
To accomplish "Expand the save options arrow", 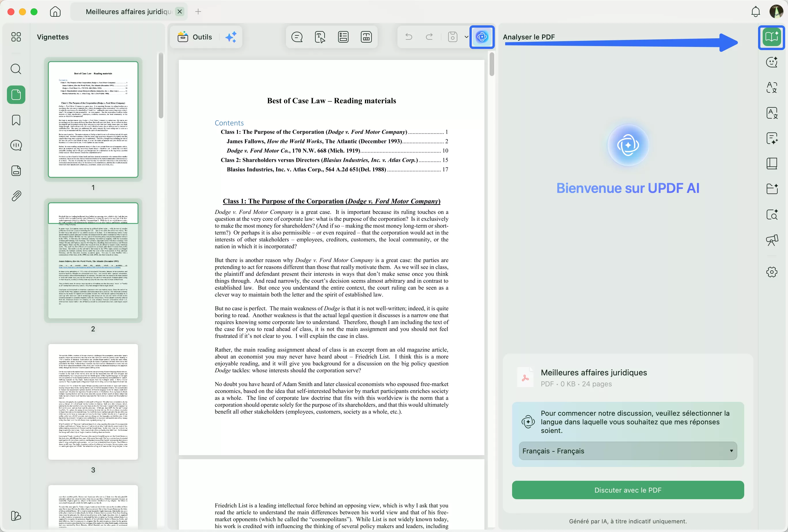I will pos(467,37).
